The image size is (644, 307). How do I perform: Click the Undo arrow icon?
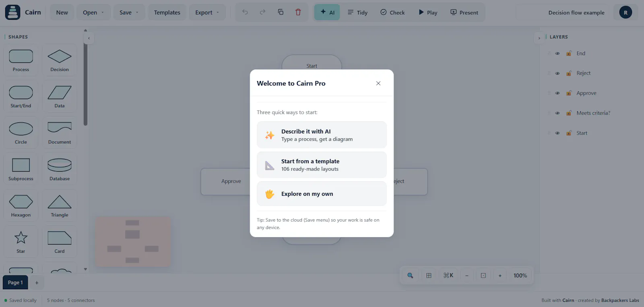pyautogui.click(x=245, y=12)
